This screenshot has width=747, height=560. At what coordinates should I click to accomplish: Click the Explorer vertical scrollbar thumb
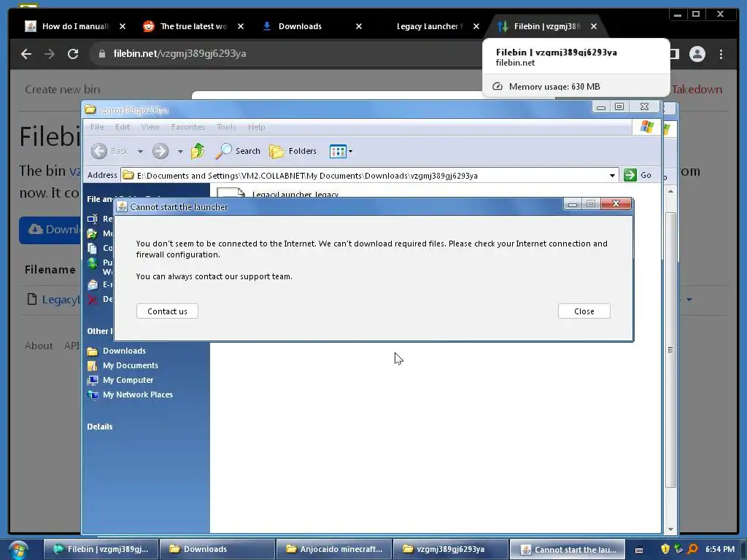tap(670, 350)
